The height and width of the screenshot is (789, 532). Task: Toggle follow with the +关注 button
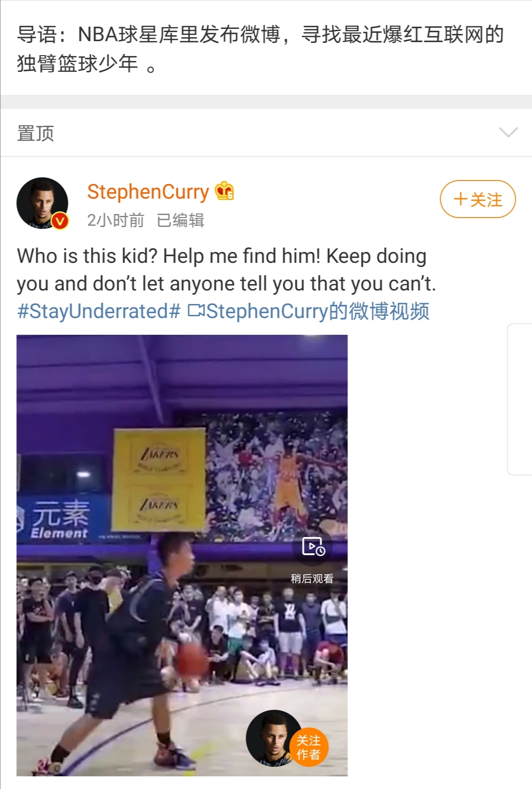(478, 199)
